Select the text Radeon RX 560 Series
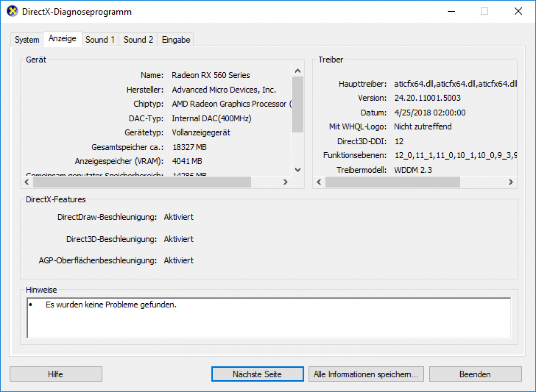536x392 pixels. point(211,75)
